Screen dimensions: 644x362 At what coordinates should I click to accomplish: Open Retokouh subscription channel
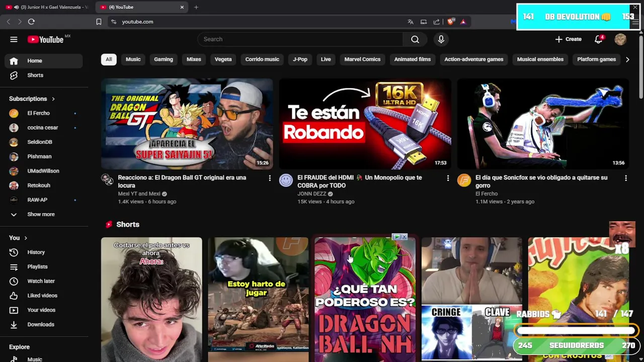point(44,186)
